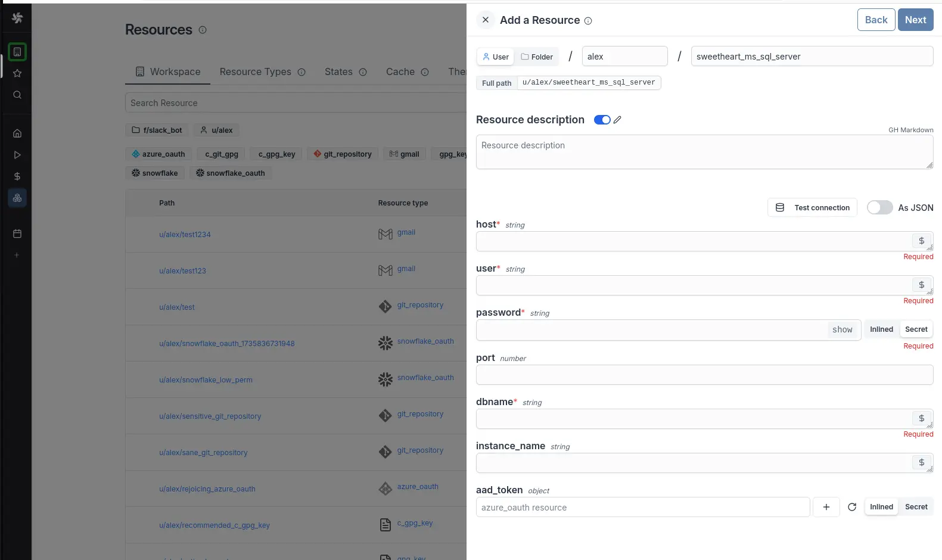The image size is (942, 560).
Task: Open the star favorites icon in sidebar
Action: [17, 73]
